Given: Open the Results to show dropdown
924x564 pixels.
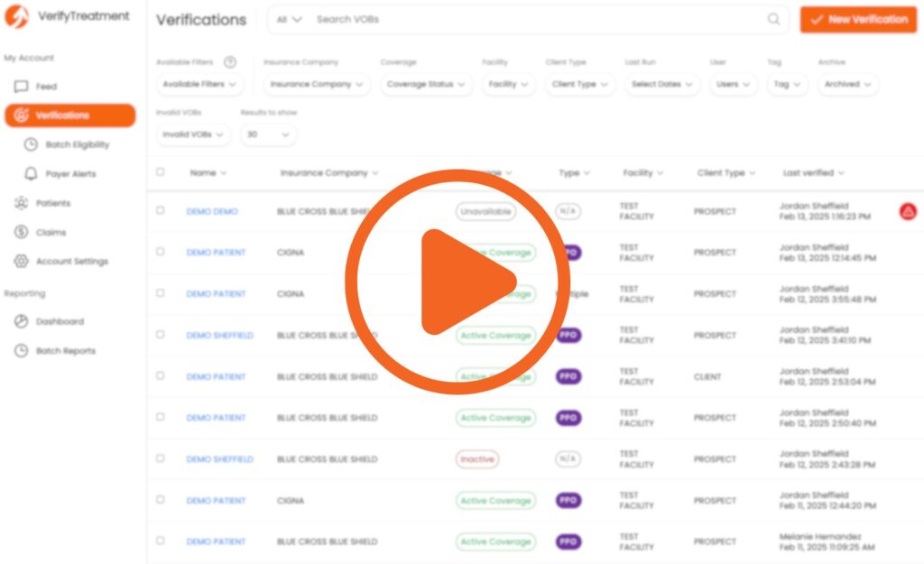Looking at the screenshot, I should [x=268, y=134].
